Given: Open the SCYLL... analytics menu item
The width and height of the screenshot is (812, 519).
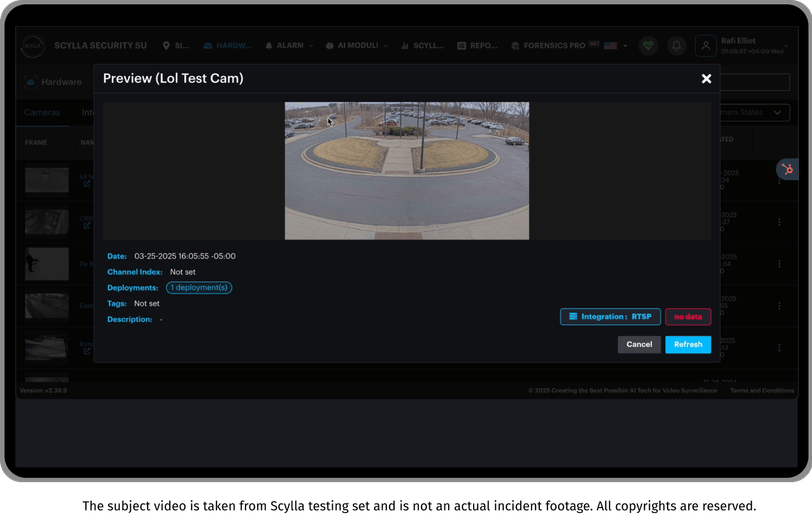Looking at the screenshot, I should [x=423, y=46].
